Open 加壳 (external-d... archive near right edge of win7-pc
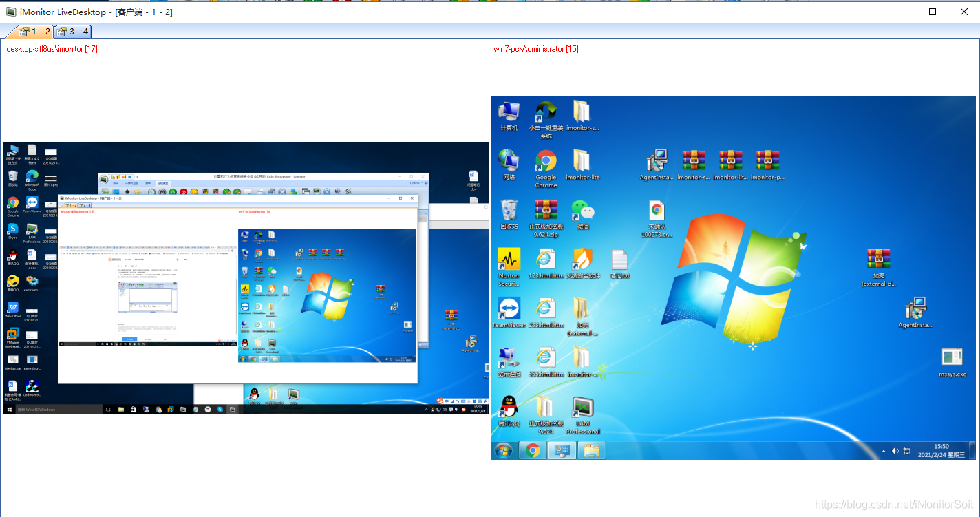The image size is (980, 517). click(879, 268)
